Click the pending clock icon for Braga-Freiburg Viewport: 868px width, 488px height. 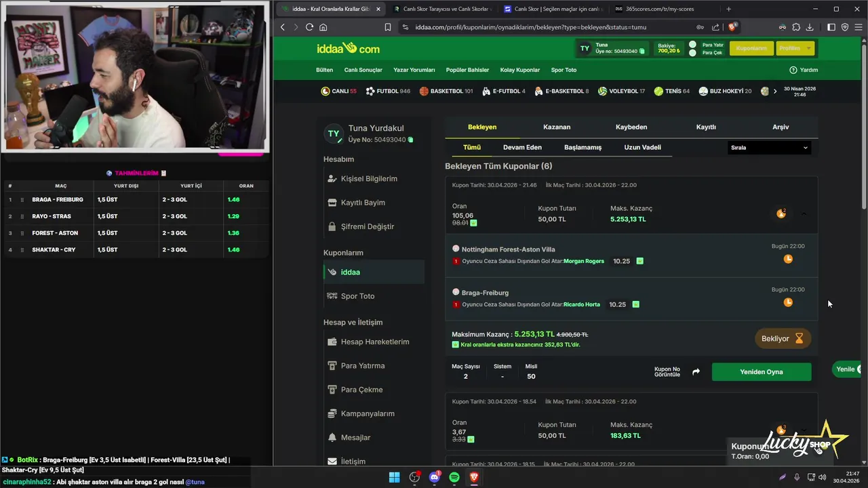point(788,302)
